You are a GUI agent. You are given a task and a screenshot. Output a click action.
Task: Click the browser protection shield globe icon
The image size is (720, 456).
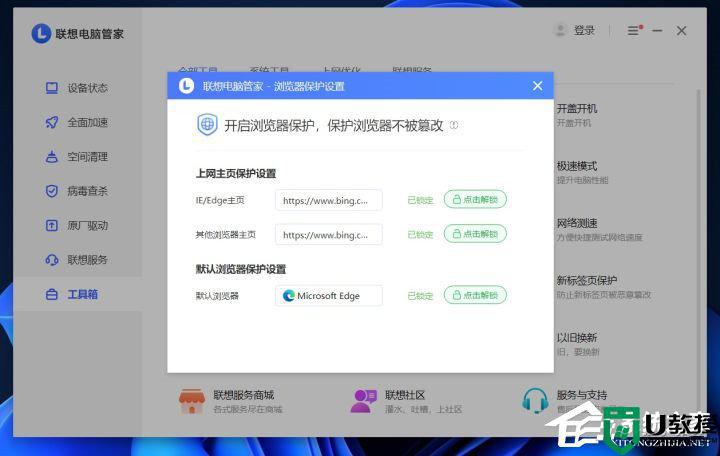[x=207, y=124]
